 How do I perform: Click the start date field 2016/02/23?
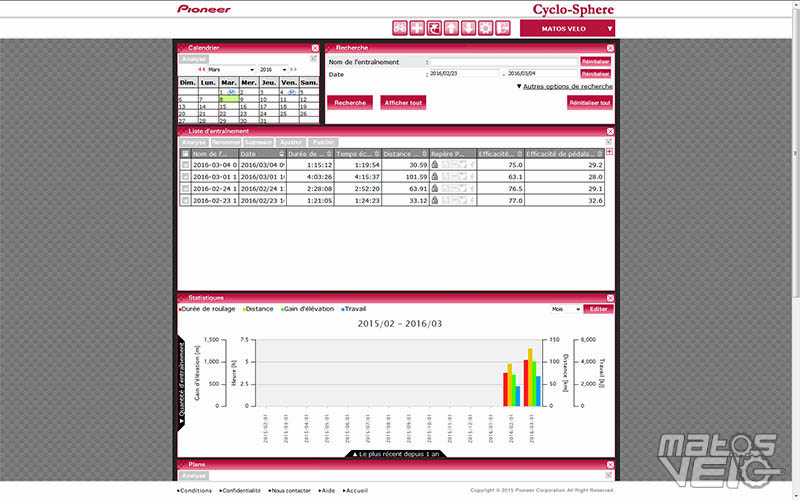464,74
